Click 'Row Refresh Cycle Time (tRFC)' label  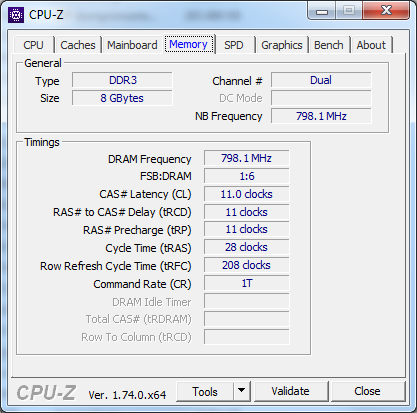pyautogui.click(x=116, y=266)
